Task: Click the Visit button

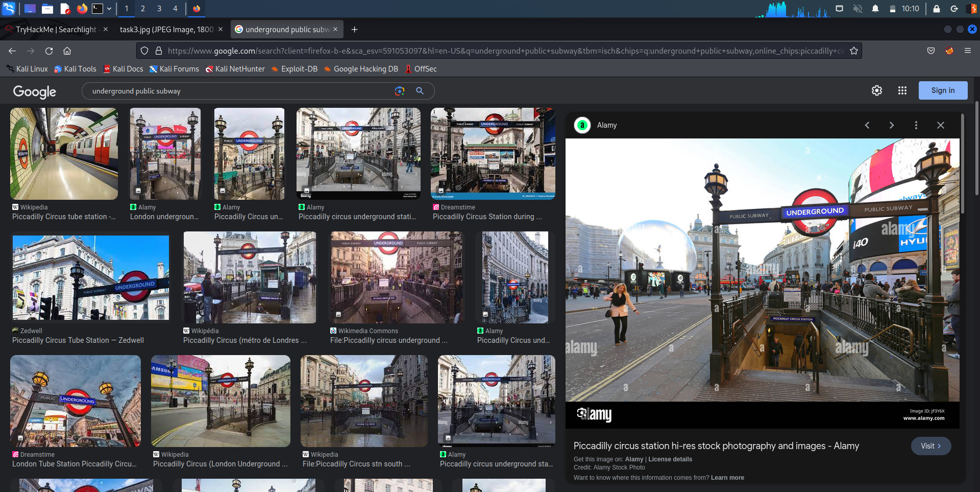Action: tap(930, 446)
